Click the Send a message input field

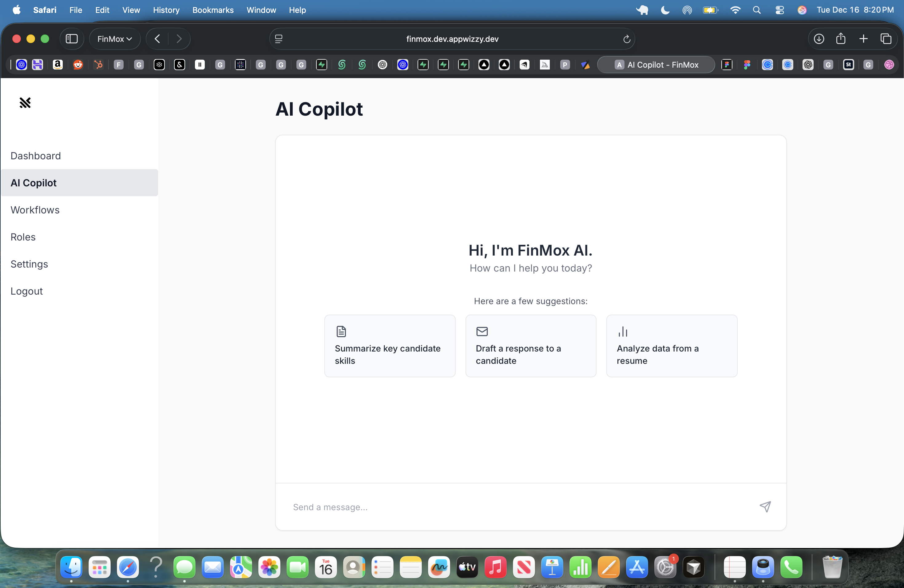coord(520,507)
